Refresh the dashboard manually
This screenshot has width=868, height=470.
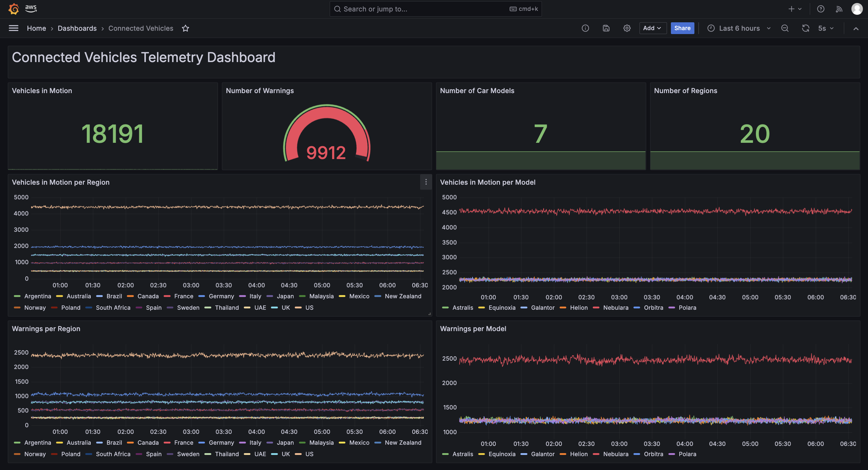coord(806,28)
